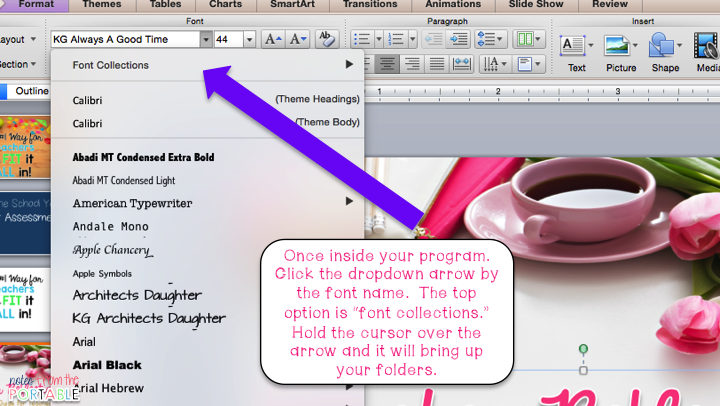Image resolution: width=720 pixels, height=406 pixels.
Task: Click the font size field showing 44
Action: pos(229,39)
